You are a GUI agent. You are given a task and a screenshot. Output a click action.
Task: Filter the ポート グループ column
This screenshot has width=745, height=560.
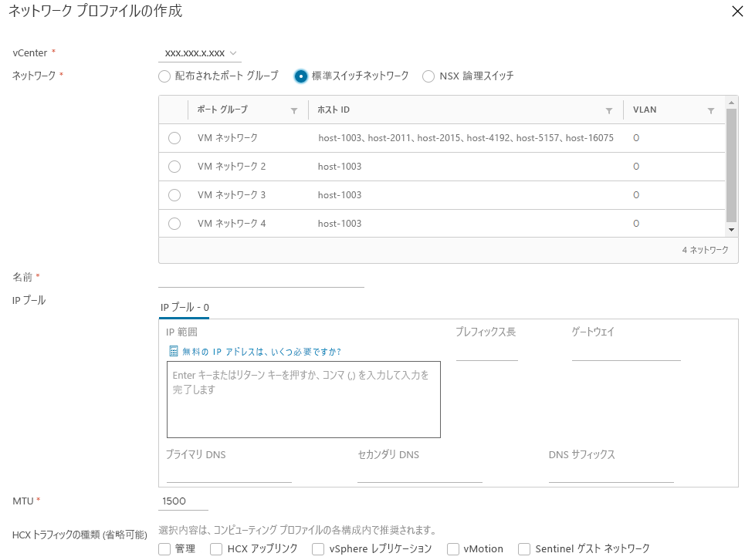pos(294,110)
